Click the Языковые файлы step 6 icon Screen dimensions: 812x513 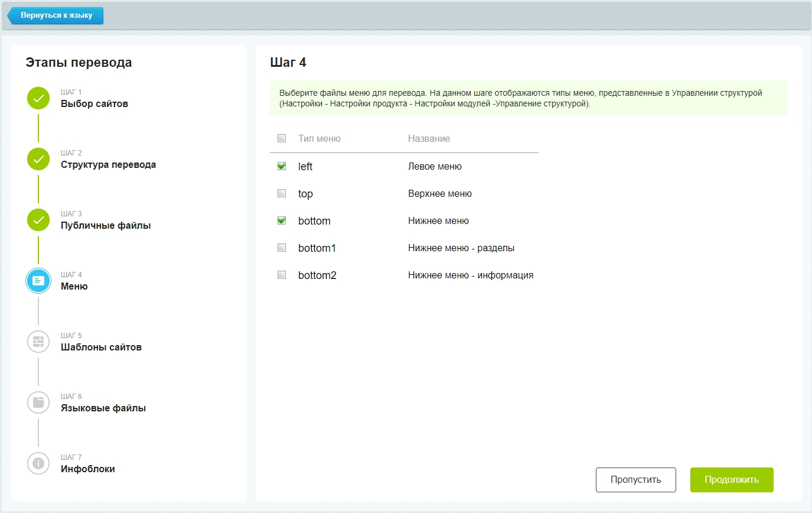[x=38, y=402]
